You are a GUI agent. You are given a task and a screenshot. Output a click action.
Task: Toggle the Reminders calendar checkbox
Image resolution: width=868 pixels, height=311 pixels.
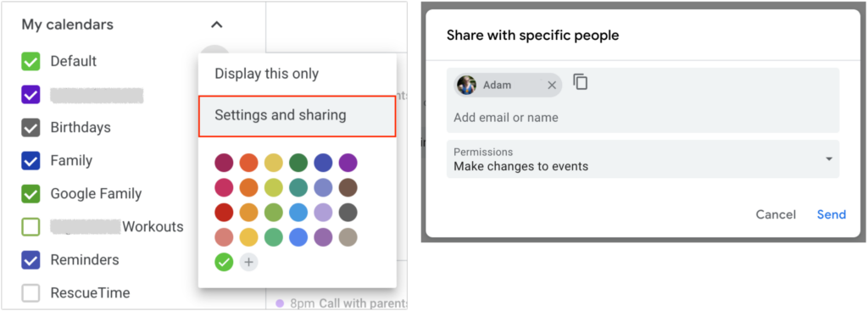(x=31, y=259)
